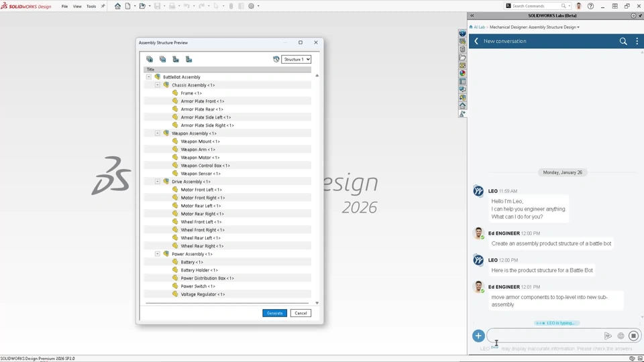This screenshot has width=644, height=362.
Task: Select the Battery Holder<1> item
Action: 199,270
